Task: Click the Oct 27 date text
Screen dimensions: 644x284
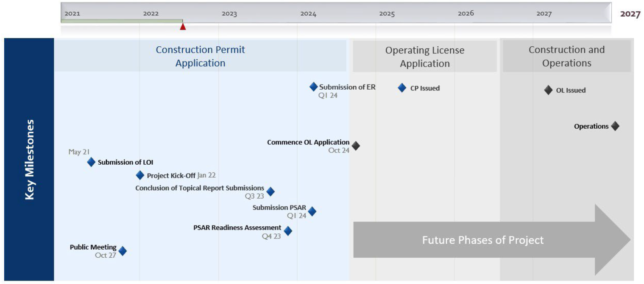Action: point(106,256)
